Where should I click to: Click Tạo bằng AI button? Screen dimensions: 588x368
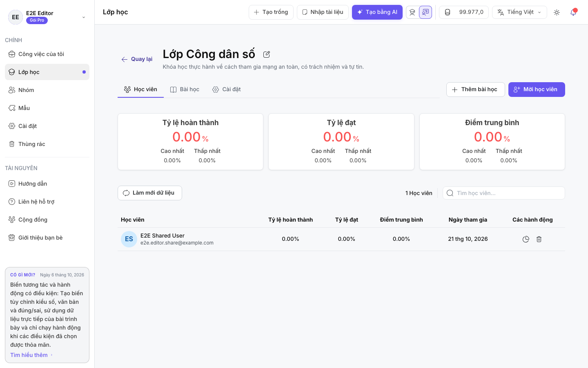tap(377, 12)
